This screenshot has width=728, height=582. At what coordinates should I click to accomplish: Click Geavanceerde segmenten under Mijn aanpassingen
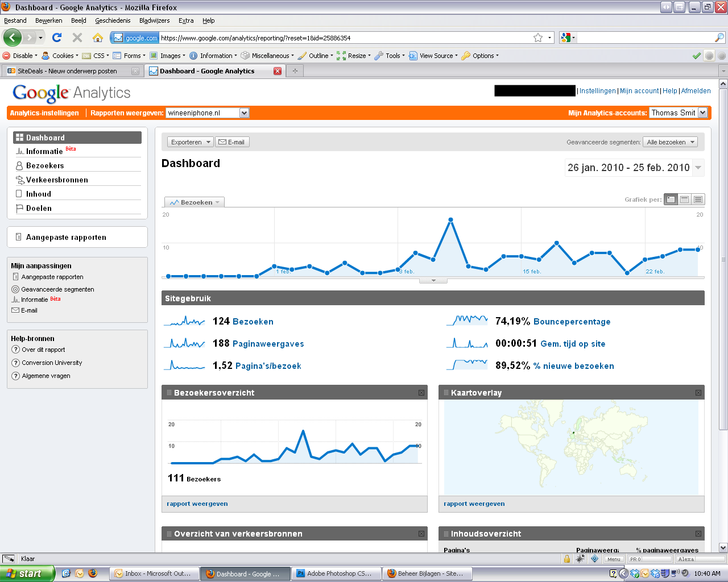point(57,289)
